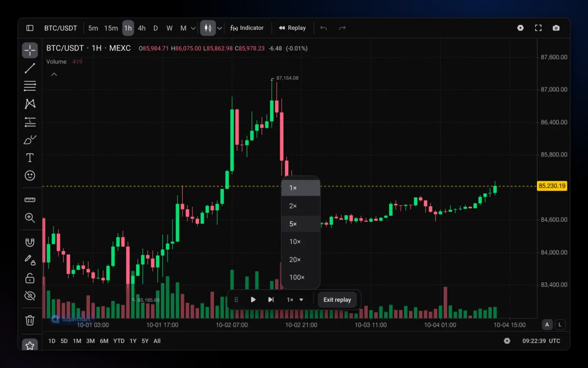Image resolution: width=588 pixels, height=368 pixels.
Task: Switch to 15m timeframe
Action: (x=111, y=28)
